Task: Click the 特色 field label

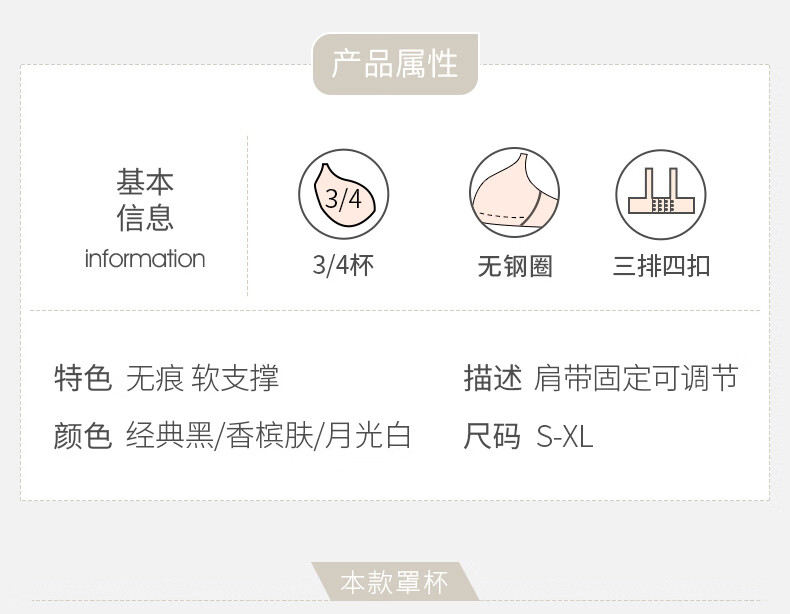Action: (x=83, y=378)
